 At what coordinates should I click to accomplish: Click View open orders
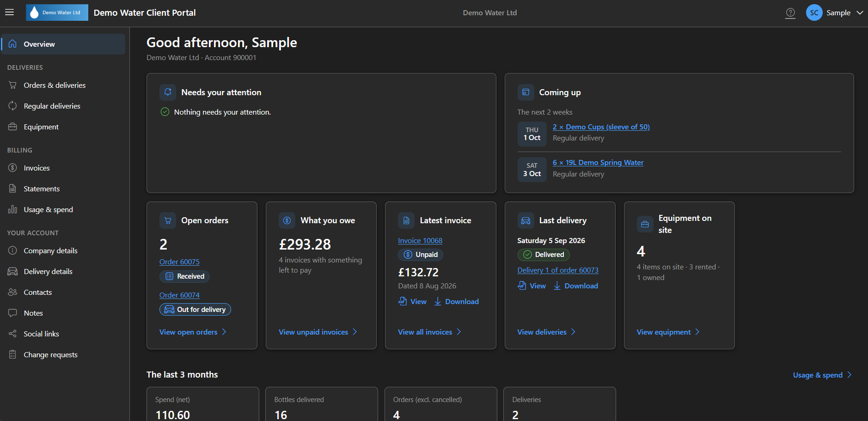click(193, 332)
